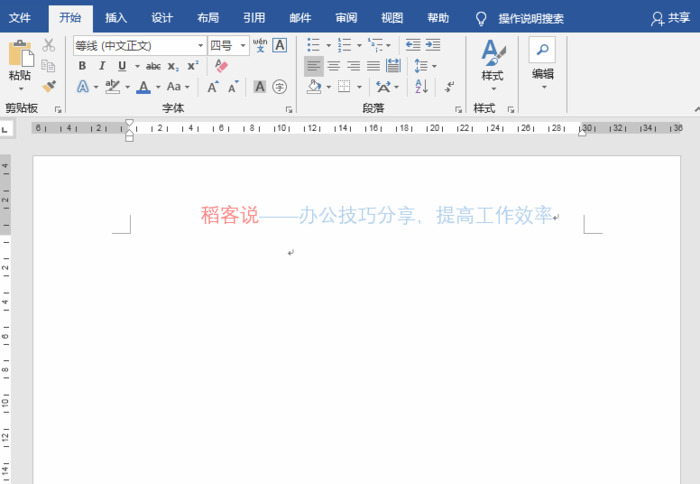700x484 pixels.
Task: Switch to the Help (帮助) tab
Action: click(438, 18)
